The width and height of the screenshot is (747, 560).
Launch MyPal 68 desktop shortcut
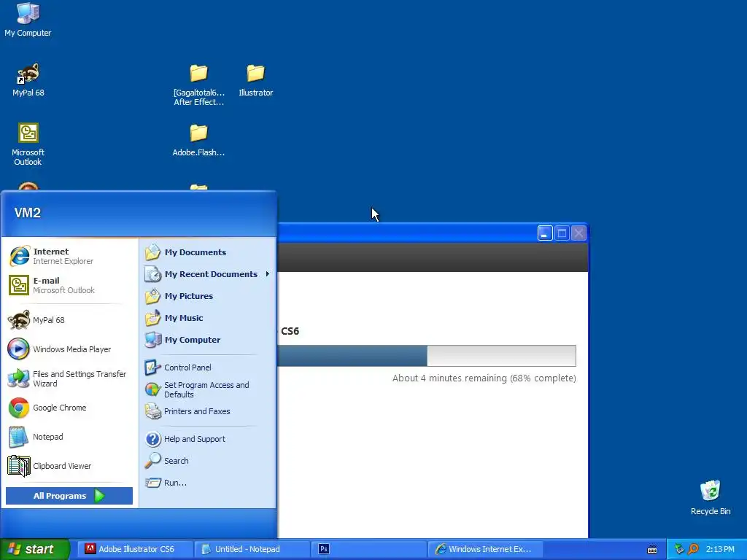[x=28, y=79]
